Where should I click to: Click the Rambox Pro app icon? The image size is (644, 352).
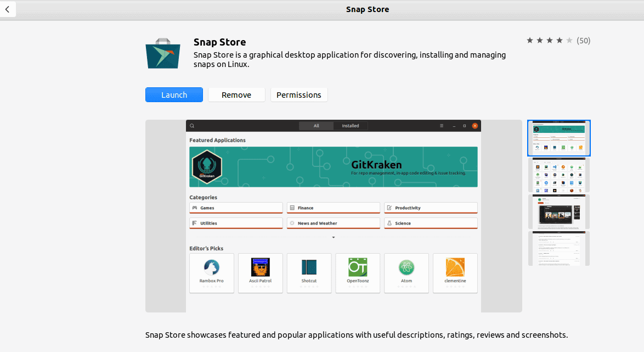point(212,267)
